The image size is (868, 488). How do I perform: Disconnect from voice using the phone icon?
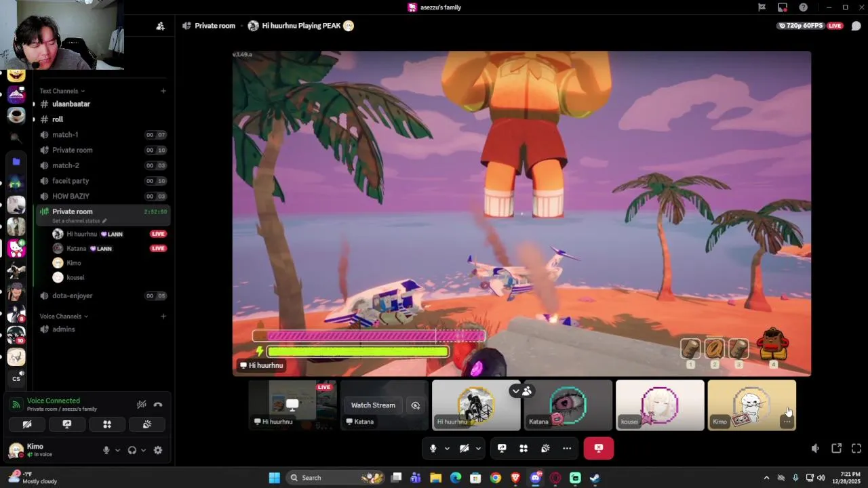(x=158, y=405)
